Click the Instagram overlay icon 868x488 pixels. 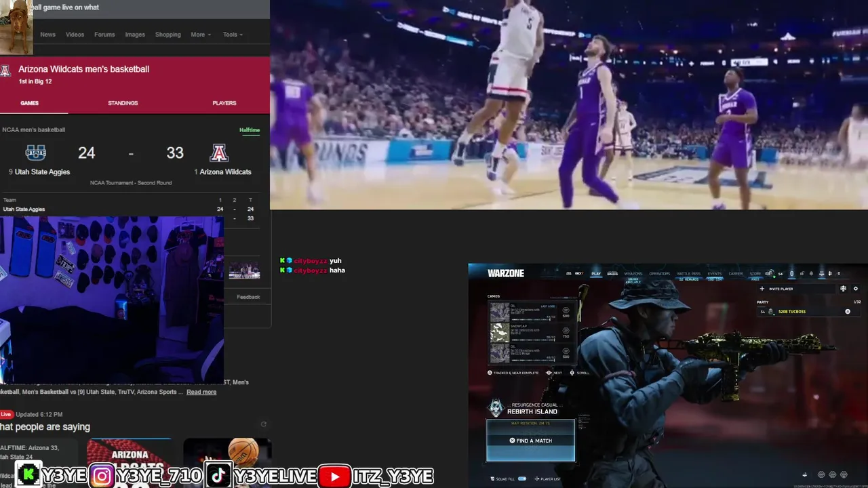click(x=102, y=476)
